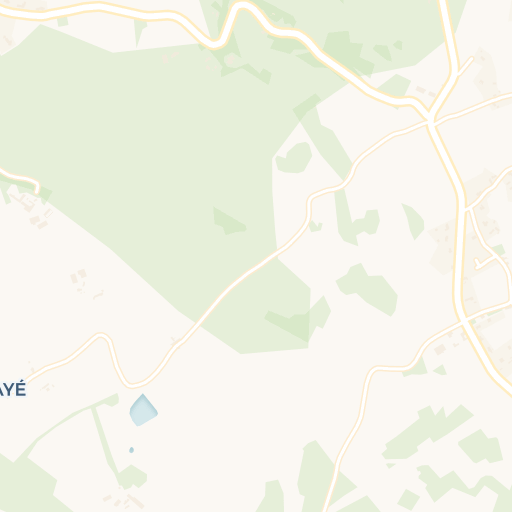
Task: Select the large light-blue pond
Action: click(143, 410)
